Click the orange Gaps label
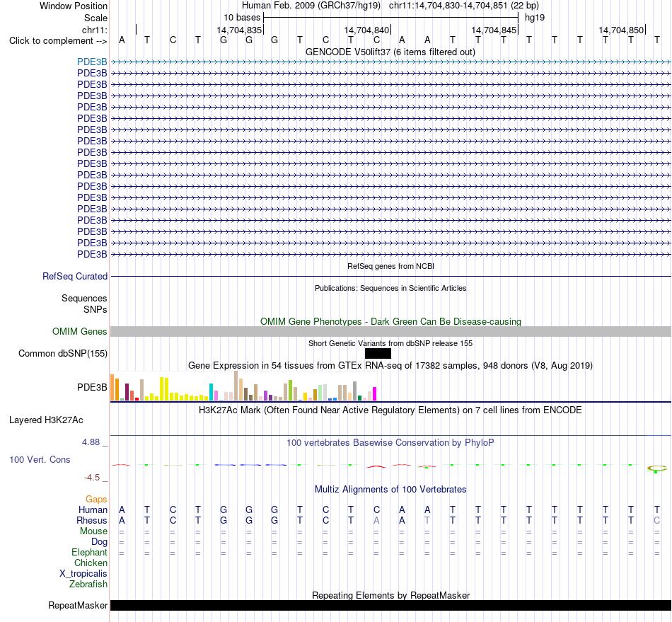 tap(96, 499)
